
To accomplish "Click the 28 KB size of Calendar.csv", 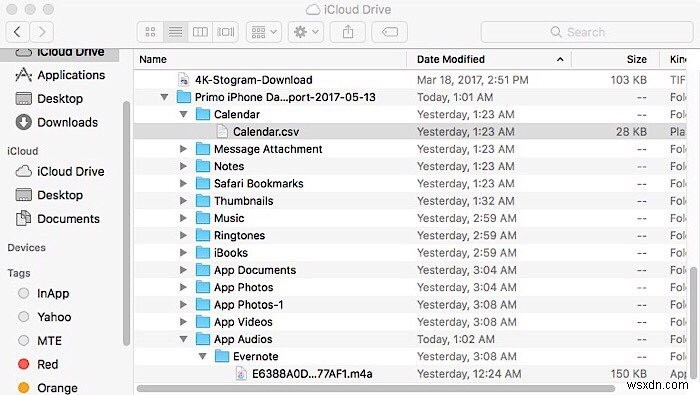I will tap(631, 132).
